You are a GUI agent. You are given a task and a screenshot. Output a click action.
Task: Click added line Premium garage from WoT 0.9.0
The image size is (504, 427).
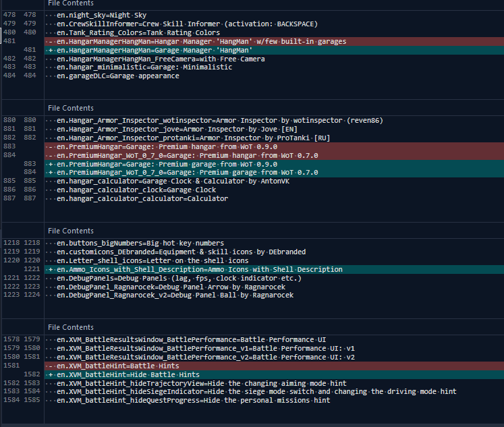[x=274, y=164]
